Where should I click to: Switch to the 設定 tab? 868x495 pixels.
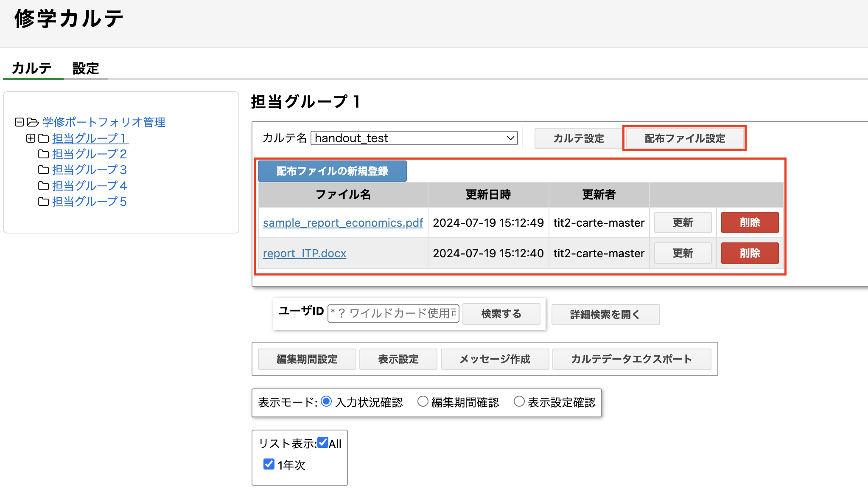(86, 68)
